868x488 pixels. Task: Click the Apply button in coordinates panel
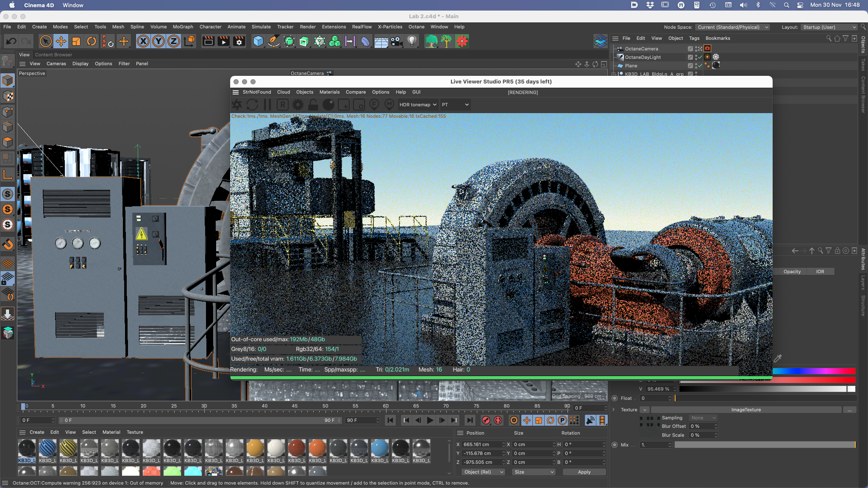click(x=584, y=472)
